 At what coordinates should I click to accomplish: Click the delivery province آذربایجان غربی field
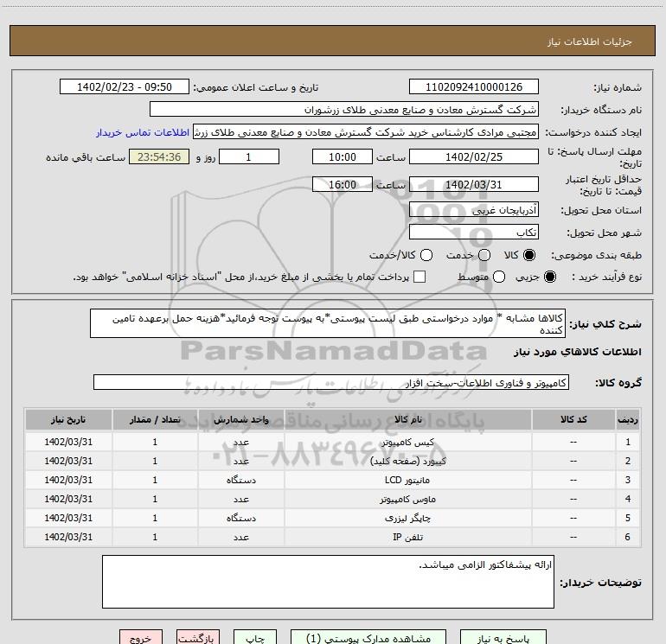tap(474, 209)
